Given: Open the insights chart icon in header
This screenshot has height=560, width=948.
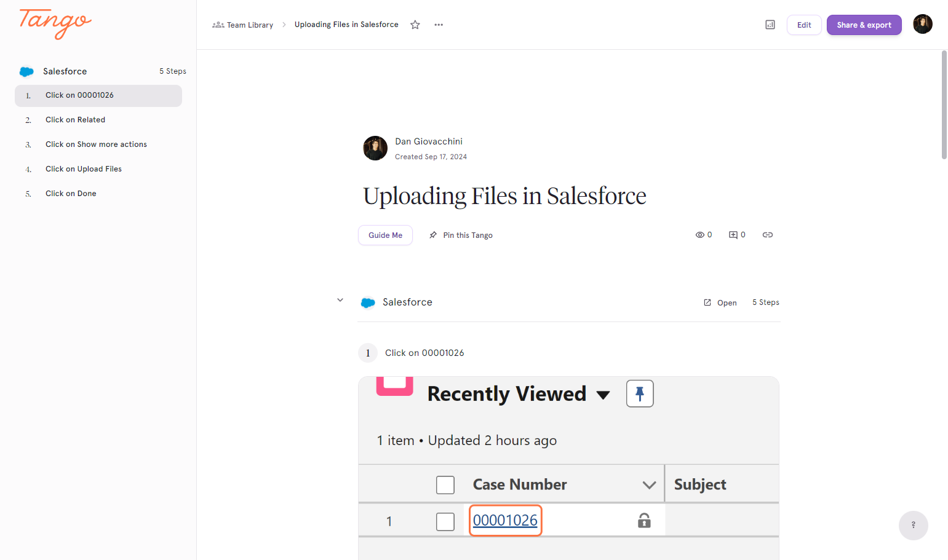Looking at the screenshot, I should tap(770, 25).
